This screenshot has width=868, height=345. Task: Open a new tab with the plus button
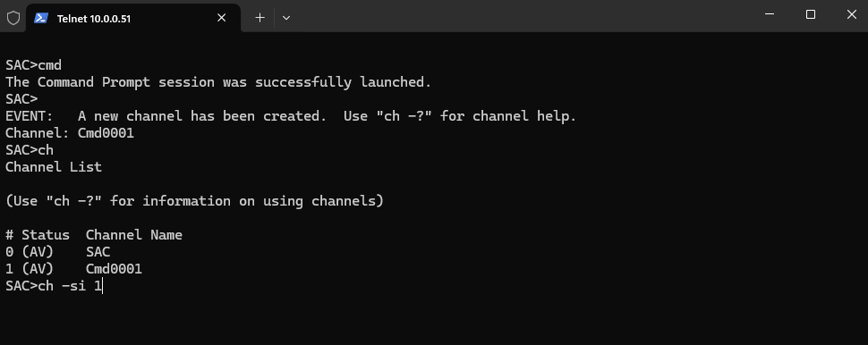coord(260,18)
